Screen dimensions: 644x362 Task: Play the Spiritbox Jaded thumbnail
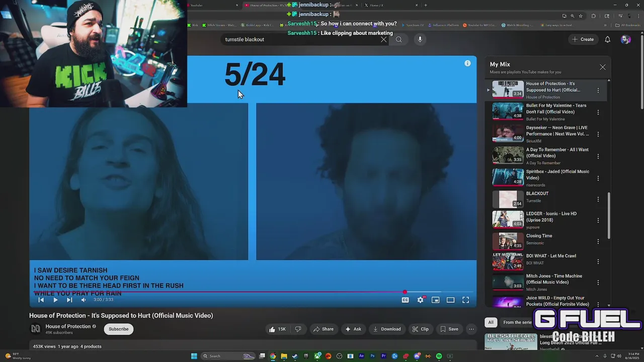coord(508,177)
